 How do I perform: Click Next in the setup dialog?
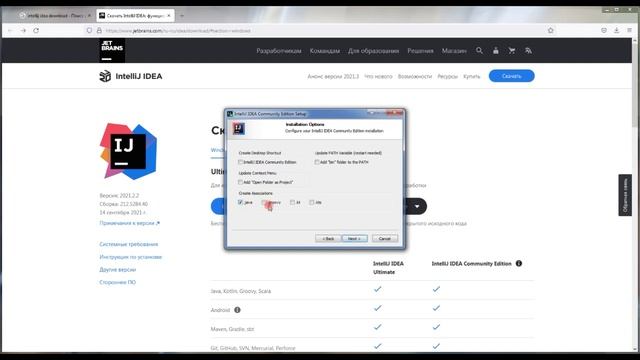coord(354,238)
